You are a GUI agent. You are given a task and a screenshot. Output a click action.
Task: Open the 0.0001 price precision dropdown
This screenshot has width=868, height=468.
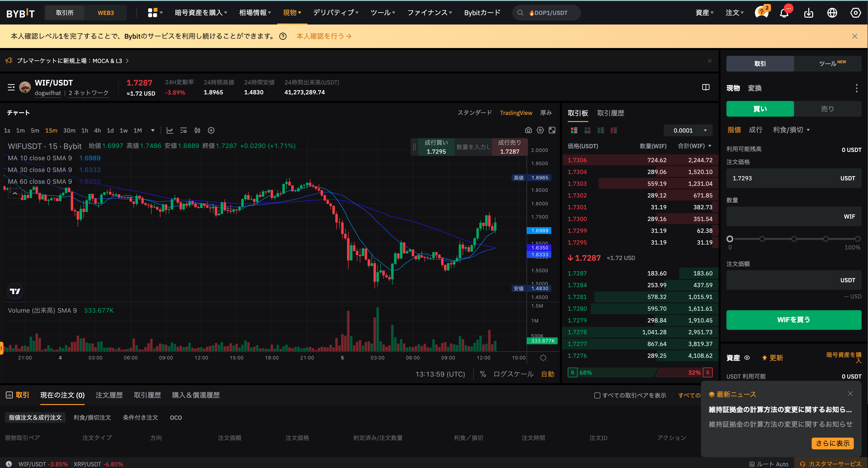tap(688, 131)
